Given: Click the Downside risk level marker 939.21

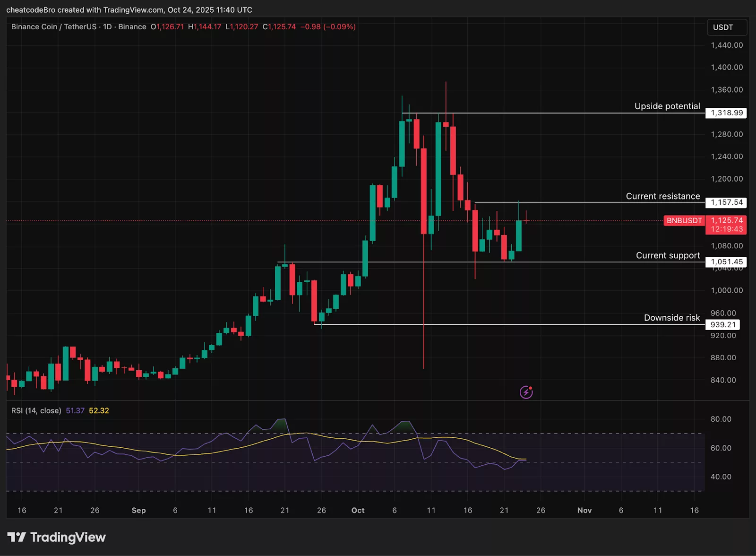Looking at the screenshot, I should pyautogui.click(x=723, y=324).
